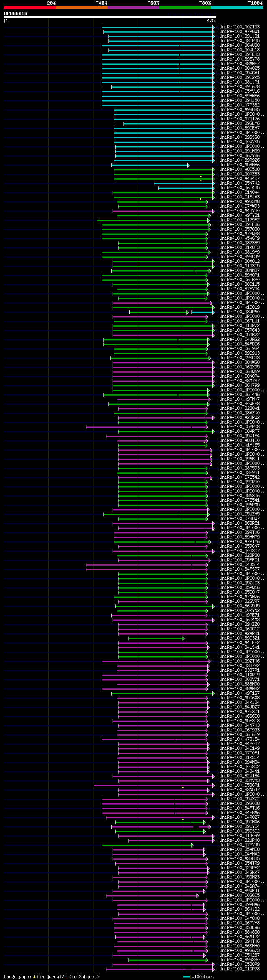Select hit label UniRef100_C8VRT7
This screenshot has width=267, height=980.
click(x=239, y=432)
